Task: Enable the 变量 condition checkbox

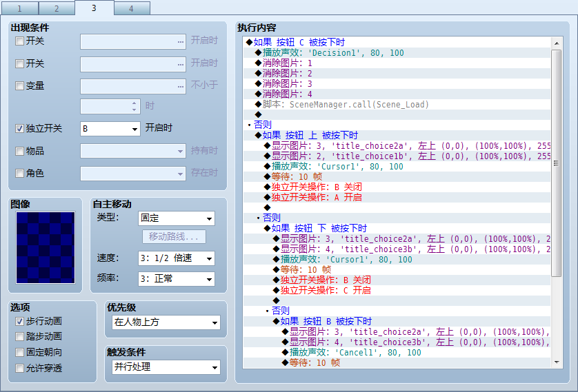Action: (x=19, y=85)
